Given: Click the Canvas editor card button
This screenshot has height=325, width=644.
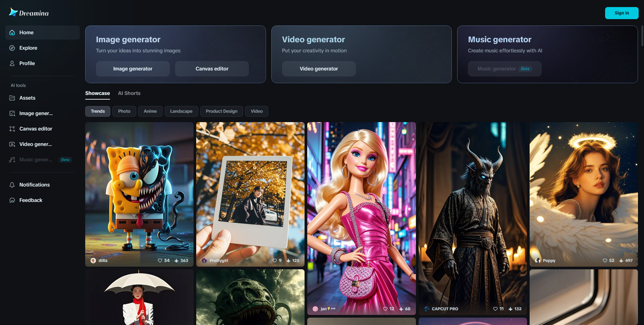Looking at the screenshot, I should pos(212,69).
